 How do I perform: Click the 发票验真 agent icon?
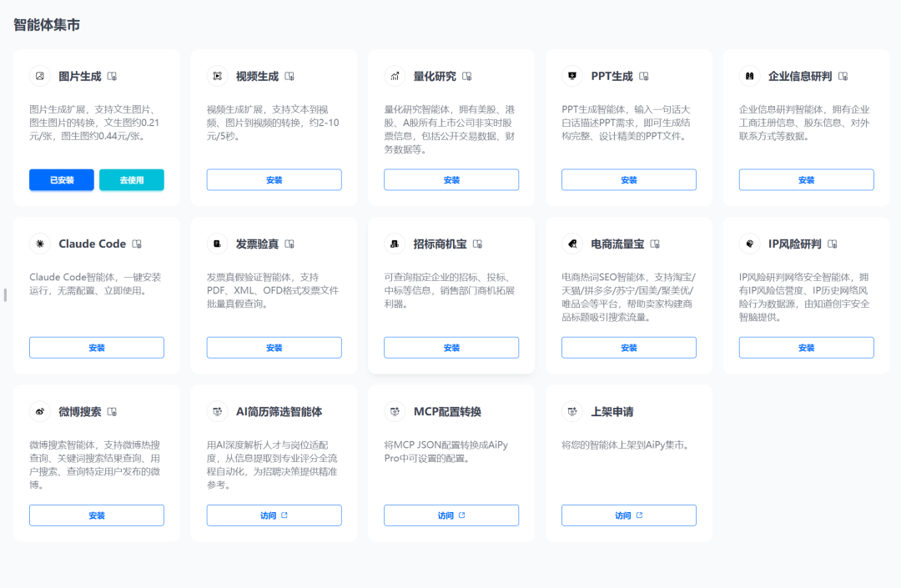point(218,244)
